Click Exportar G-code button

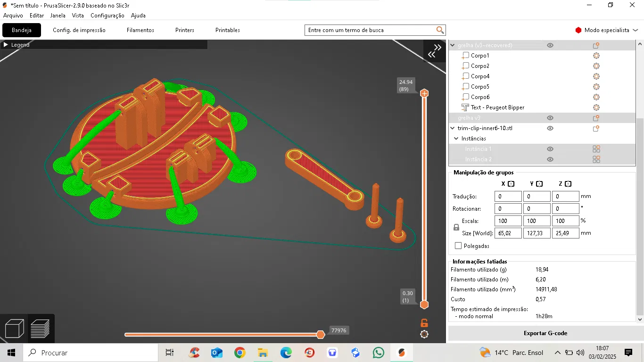545,333
